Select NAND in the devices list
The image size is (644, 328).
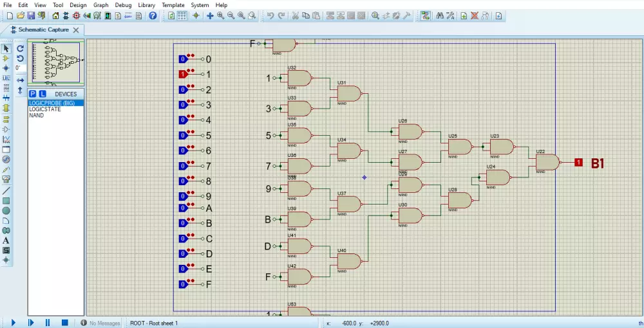point(36,116)
